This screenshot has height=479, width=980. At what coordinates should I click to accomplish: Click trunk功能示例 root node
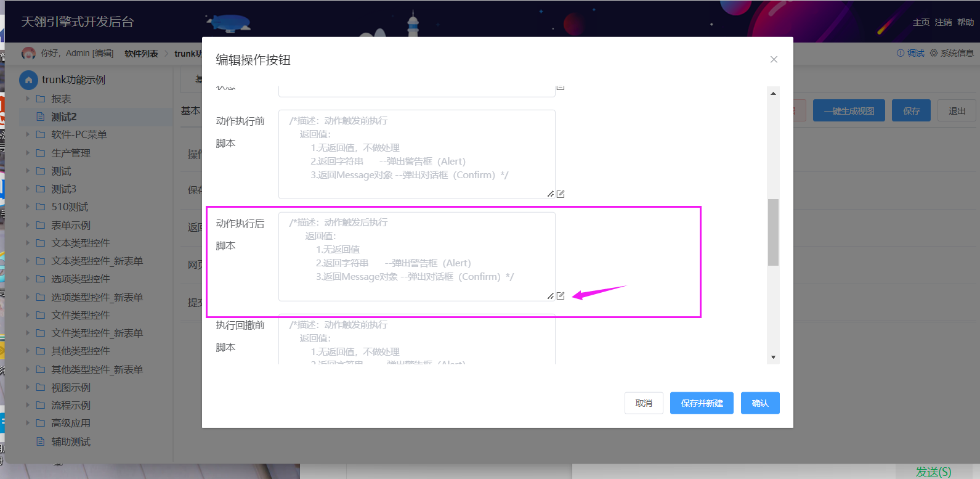point(73,80)
